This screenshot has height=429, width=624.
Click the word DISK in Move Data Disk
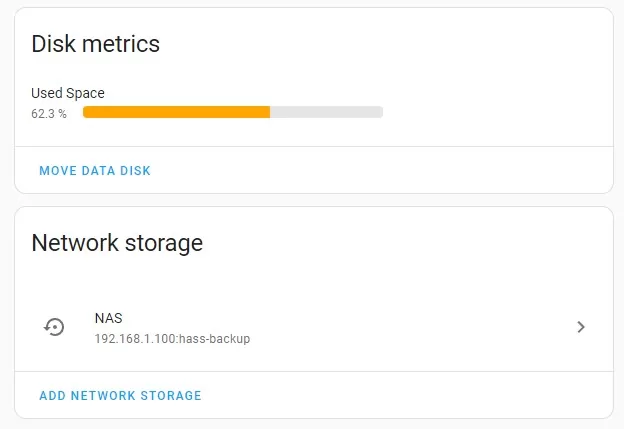(x=135, y=171)
